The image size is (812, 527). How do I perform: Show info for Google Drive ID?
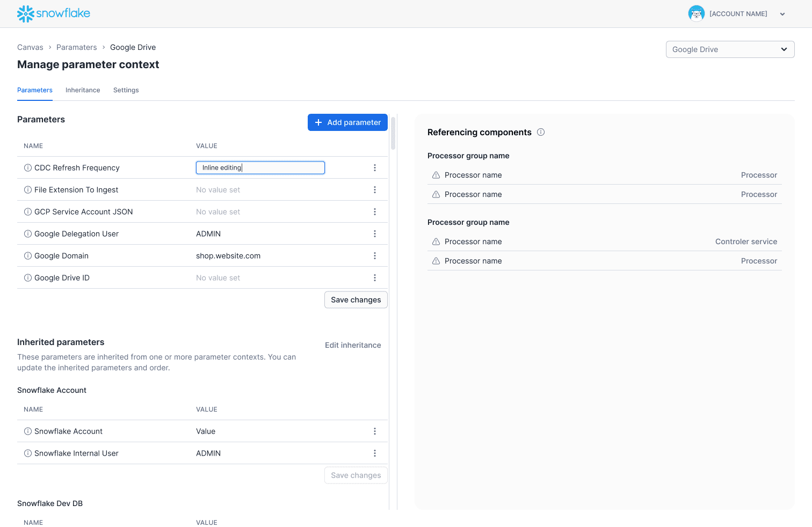click(x=28, y=278)
